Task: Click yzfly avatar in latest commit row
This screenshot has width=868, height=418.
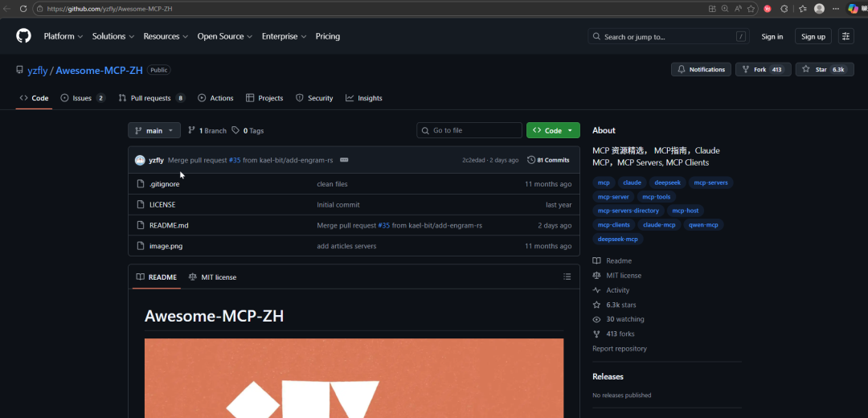Action: coord(140,160)
